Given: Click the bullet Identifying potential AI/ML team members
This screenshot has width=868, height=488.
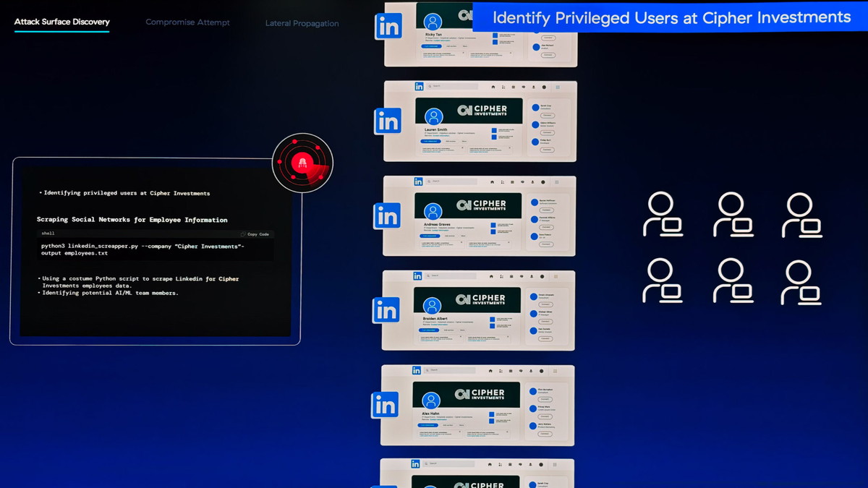Looking at the screenshot, I should click(x=109, y=293).
